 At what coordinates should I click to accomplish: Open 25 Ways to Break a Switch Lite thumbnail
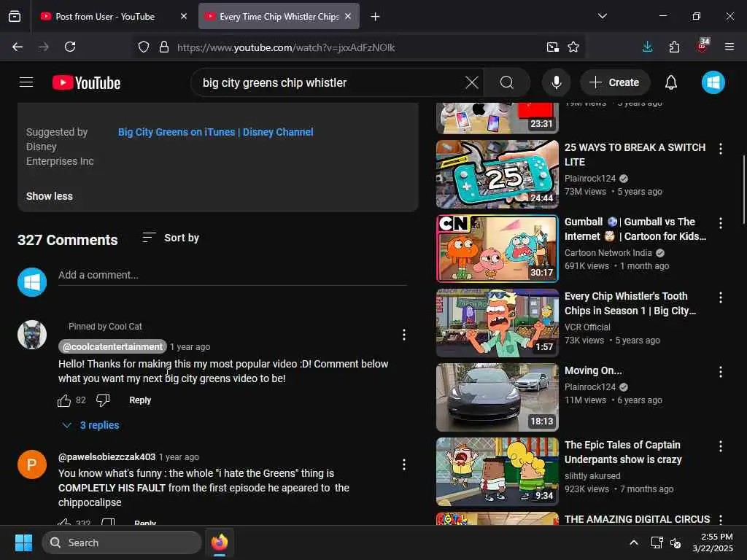tap(498, 174)
